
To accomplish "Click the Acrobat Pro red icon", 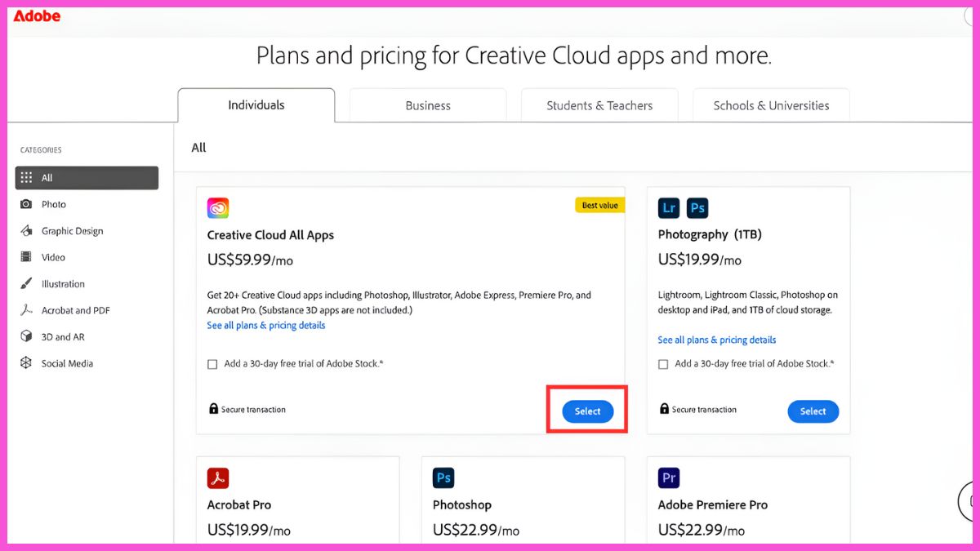I will tap(218, 478).
